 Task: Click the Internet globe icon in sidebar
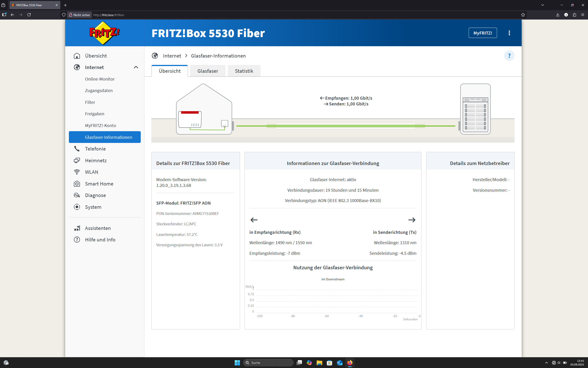coord(77,67)
